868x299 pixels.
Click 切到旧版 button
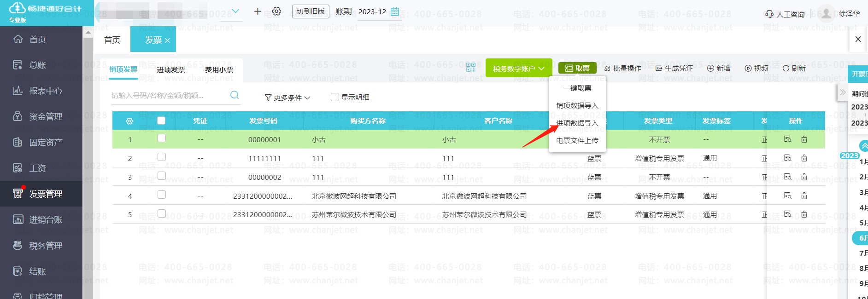311,11
